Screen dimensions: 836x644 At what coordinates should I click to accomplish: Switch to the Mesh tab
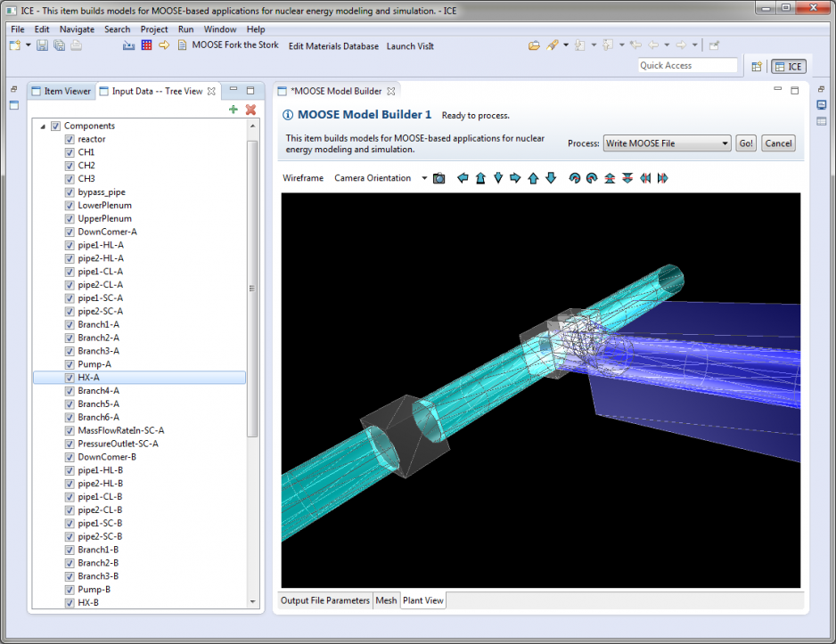386,600
